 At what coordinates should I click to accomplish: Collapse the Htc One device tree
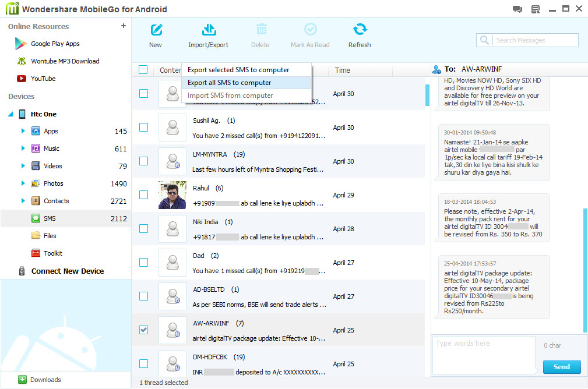(10, 114)
